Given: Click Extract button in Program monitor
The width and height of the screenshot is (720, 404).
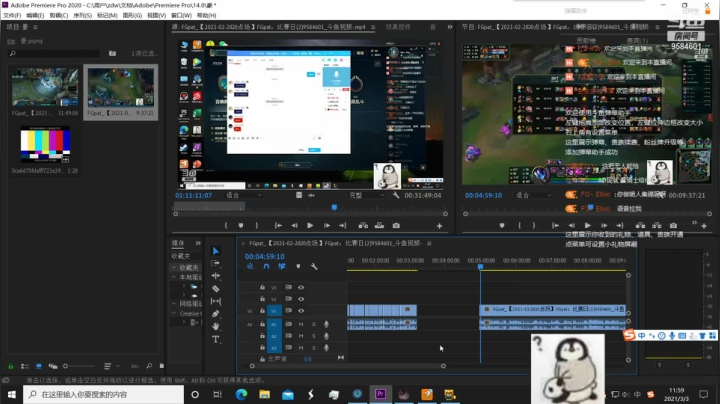Looking at the screenshot, I should (657, 225).
